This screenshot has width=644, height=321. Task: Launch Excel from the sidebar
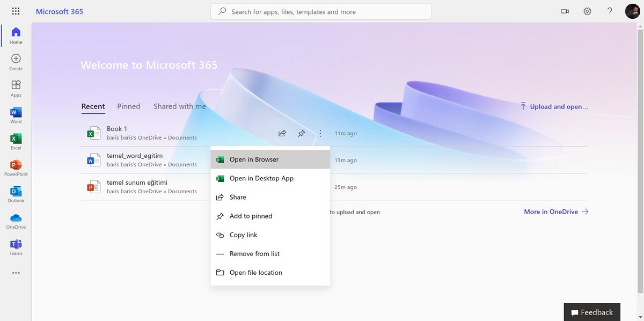pos(16,141)
